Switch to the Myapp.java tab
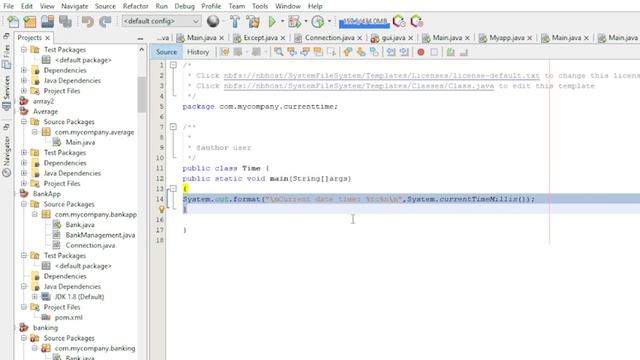The height and width of the screenshot is (360, 640). coord(507,38)
